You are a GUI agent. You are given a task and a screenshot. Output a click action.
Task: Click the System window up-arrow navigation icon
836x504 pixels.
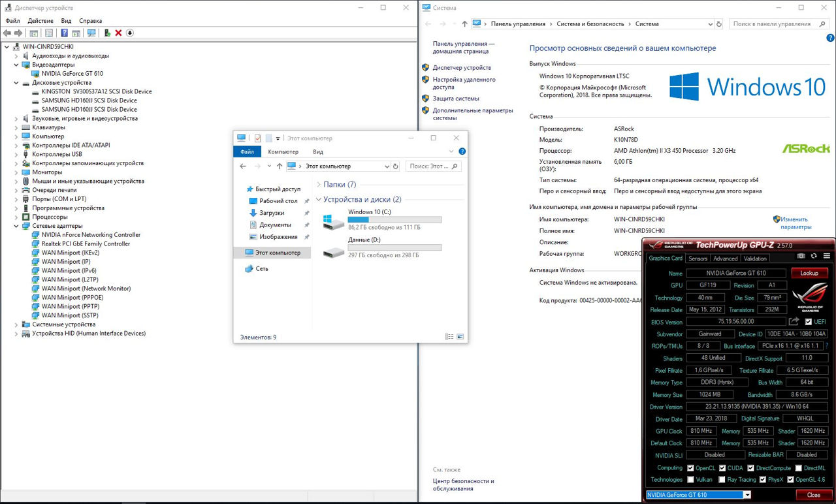coord(464,24)
